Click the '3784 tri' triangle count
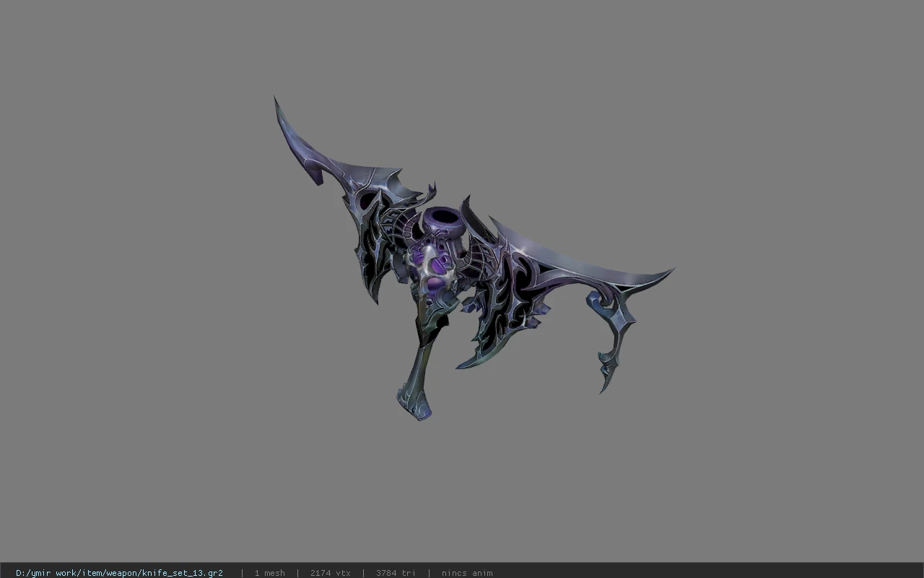924x578 pixels. tap(396, 573)
